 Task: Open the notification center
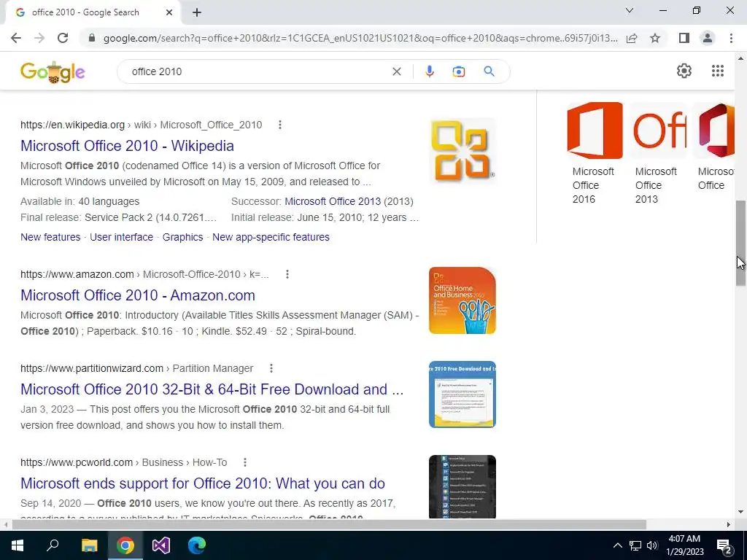pyautogui.click(x=724, y=546)
